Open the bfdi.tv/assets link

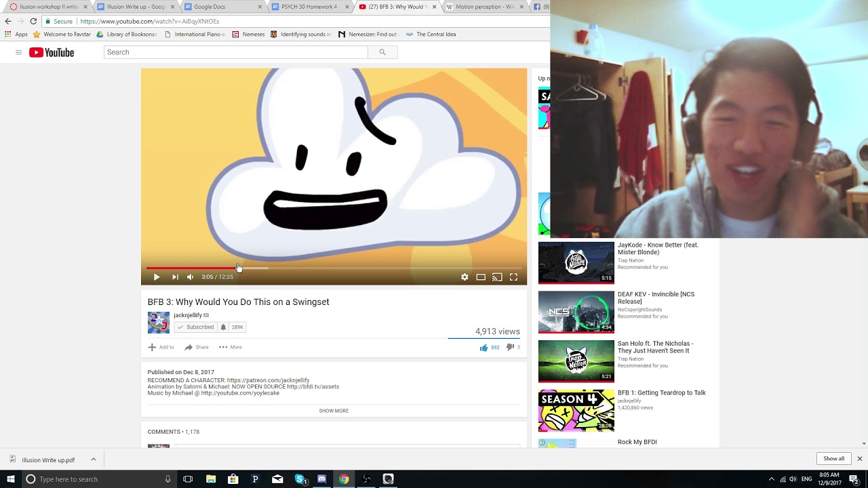pos(313,386)
